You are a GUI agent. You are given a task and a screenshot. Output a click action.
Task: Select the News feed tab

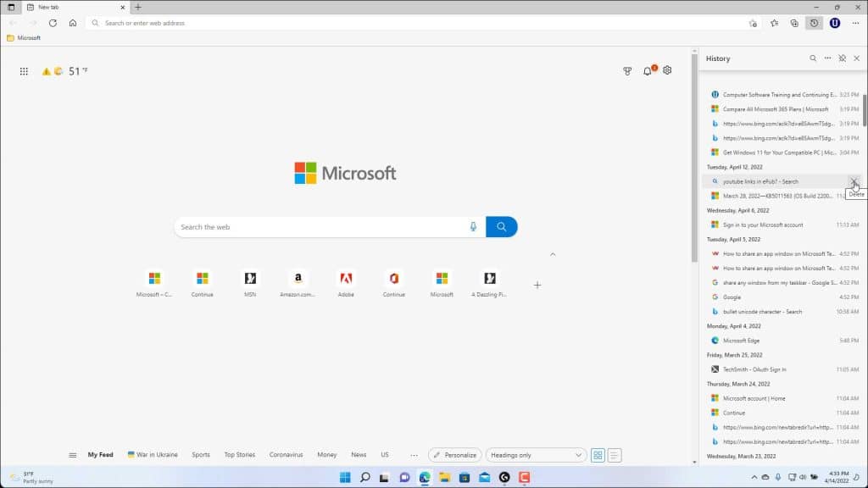(359, 455)
